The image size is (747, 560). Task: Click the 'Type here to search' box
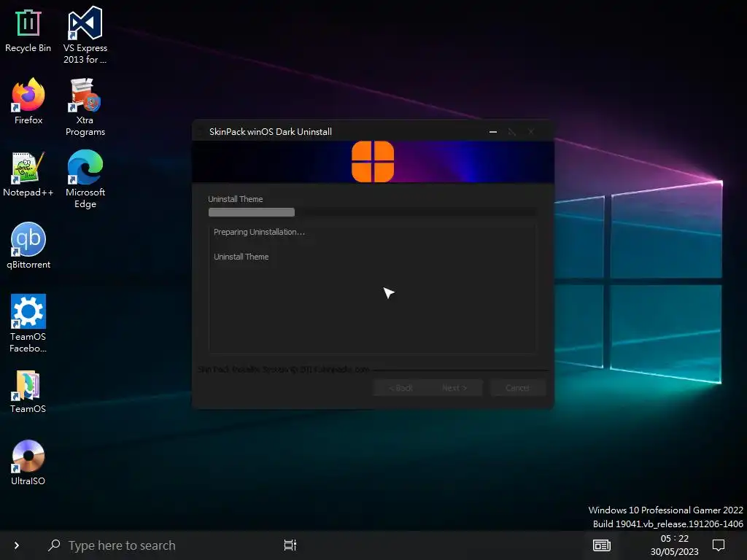tap(122, 545)
